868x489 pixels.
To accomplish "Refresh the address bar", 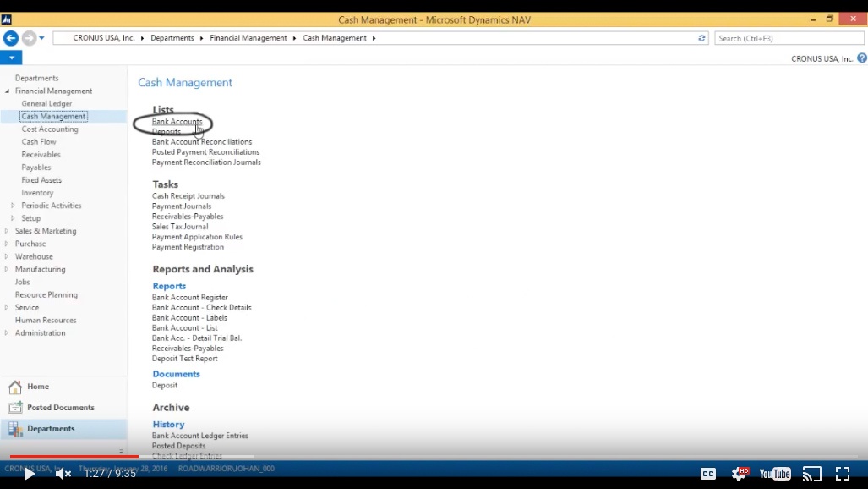I will [701, 38].
